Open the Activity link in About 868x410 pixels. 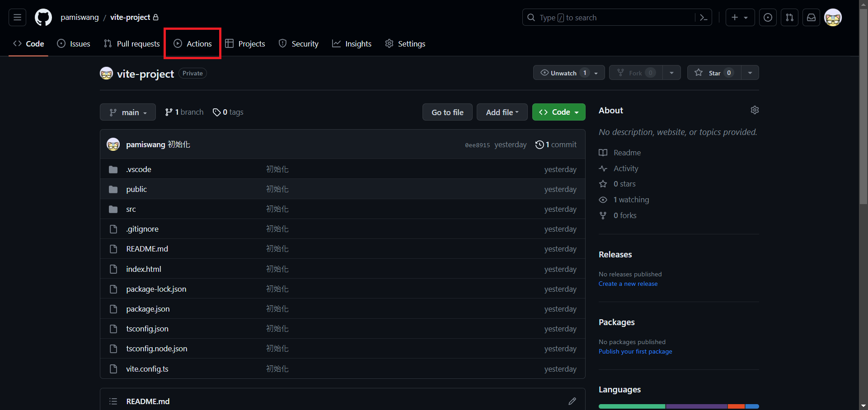[x=619, y=168]
